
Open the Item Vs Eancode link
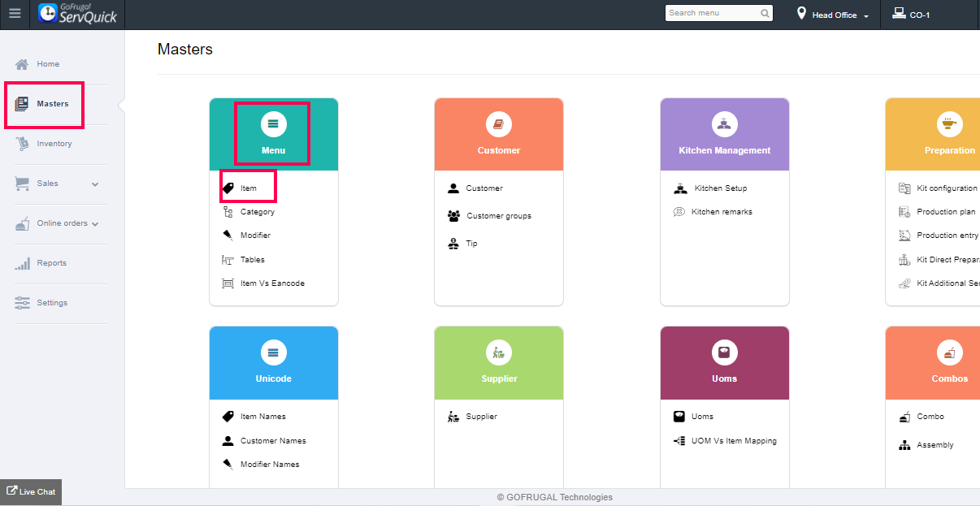click(x=273, y=283)
